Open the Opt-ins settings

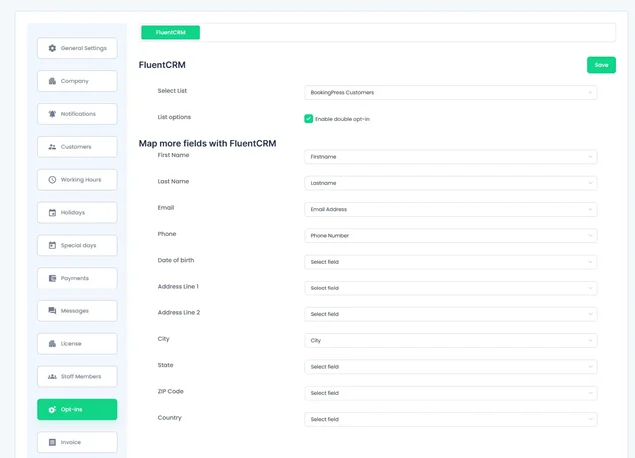77,409
